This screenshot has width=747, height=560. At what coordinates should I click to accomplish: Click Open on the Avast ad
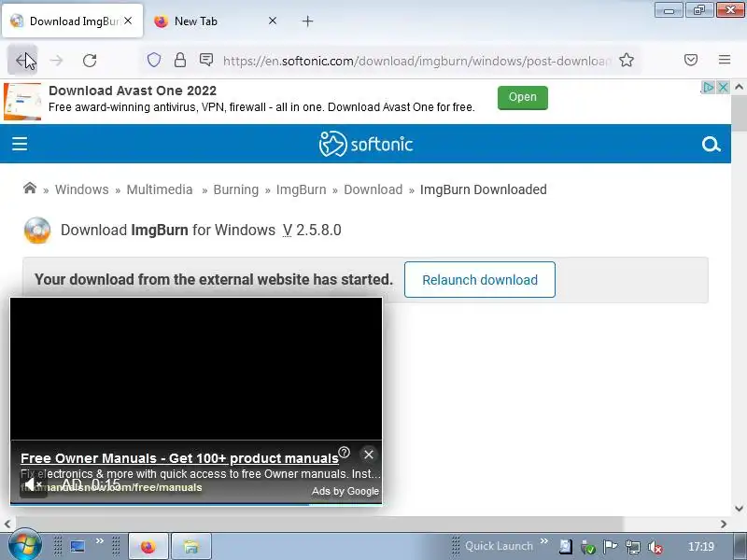pyautogui.click(x=523, y=97)
